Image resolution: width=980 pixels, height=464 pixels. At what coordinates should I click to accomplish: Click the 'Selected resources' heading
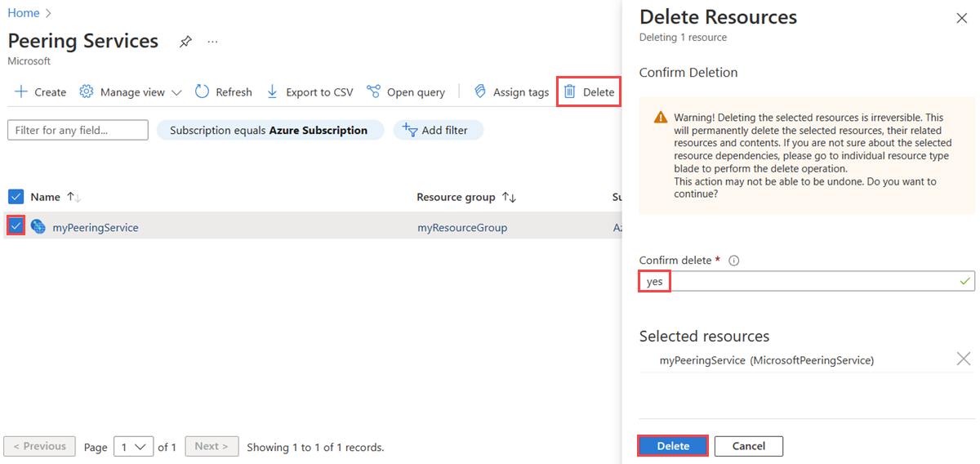(x=704, y=336)
